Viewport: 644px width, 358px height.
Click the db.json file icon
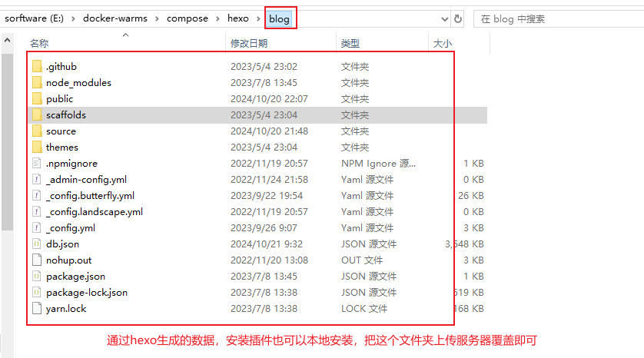37,244
